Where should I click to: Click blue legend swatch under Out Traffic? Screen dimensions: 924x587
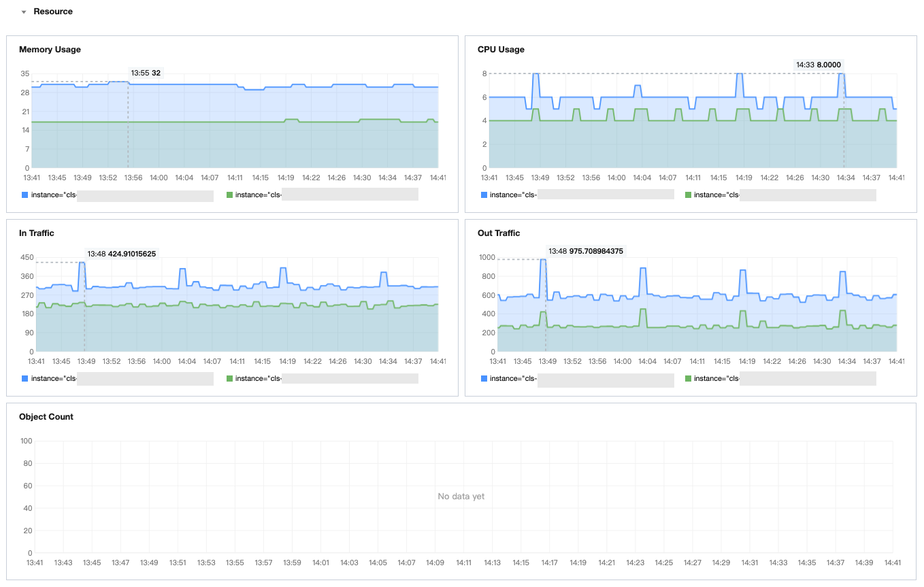pos(484,379)
